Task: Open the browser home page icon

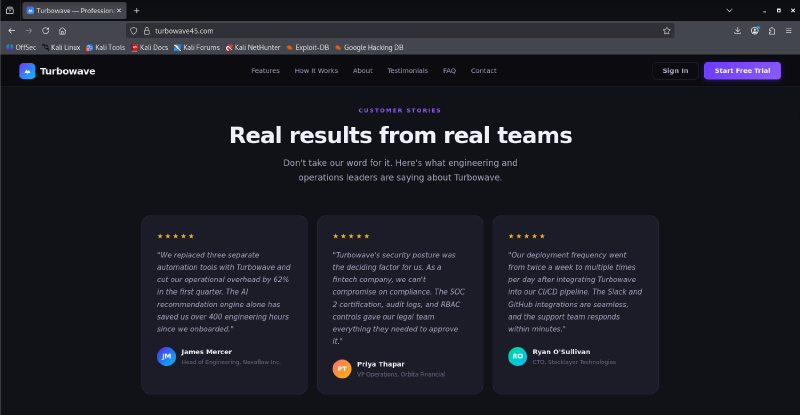Action: [x=62, y=31]
